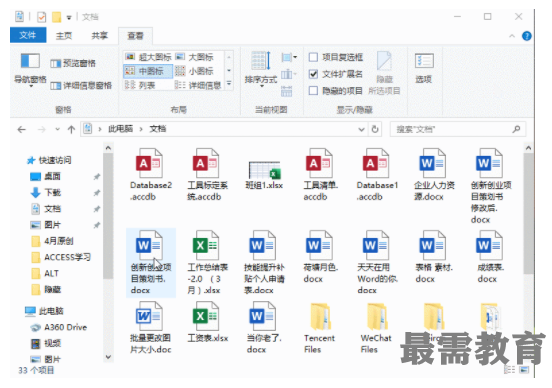Image resolution: width=552 pixels, height=388 pixels.
Task: Select 表格 素材.docx file
Action: tap(434, 257)
